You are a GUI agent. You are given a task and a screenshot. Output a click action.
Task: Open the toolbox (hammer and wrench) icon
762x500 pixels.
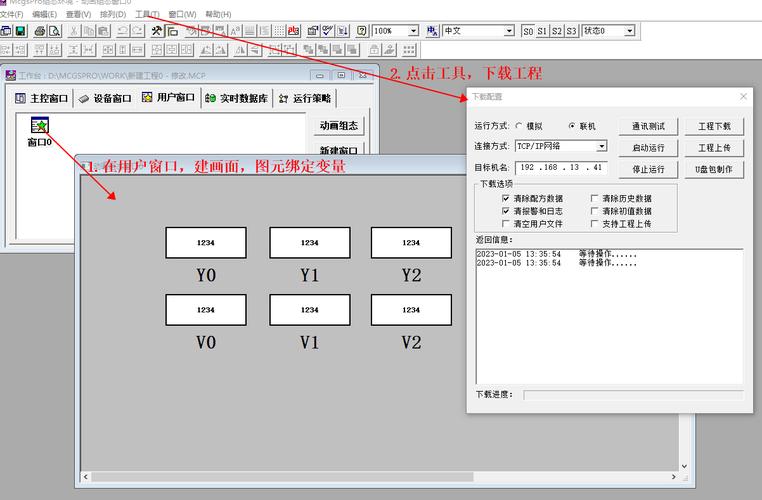pyautogui.click(x=157, y=31)
